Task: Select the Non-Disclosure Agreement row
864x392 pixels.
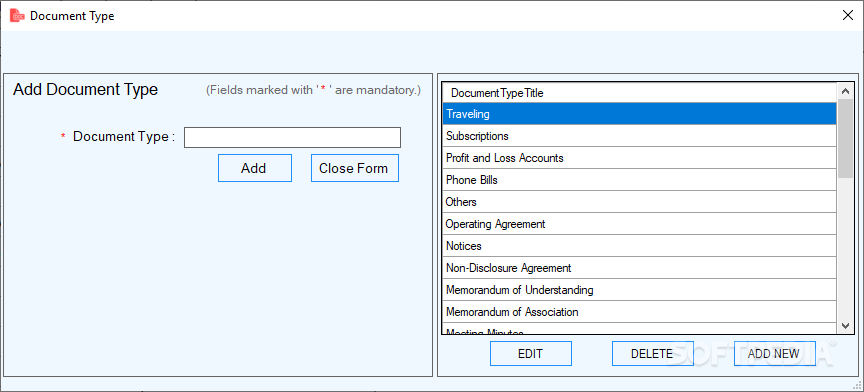Action: pyautogui.click(x=639, y=268)
